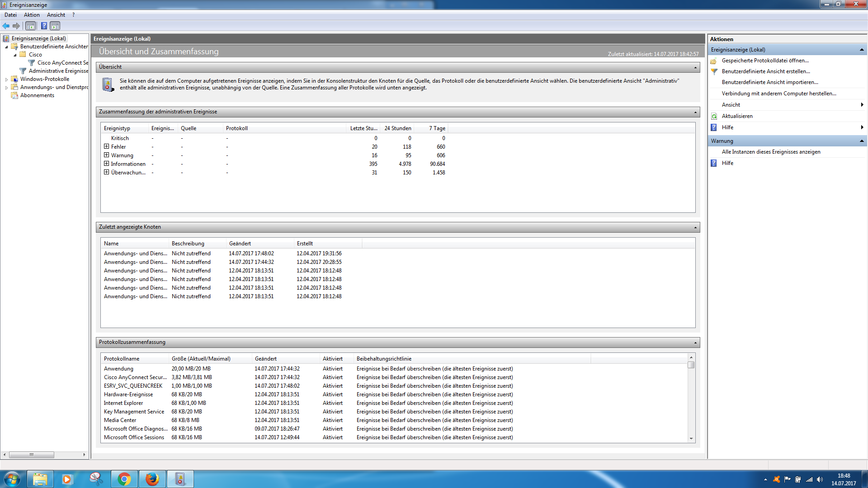Open the Aktion menu
868x488 pixels.
32,15
